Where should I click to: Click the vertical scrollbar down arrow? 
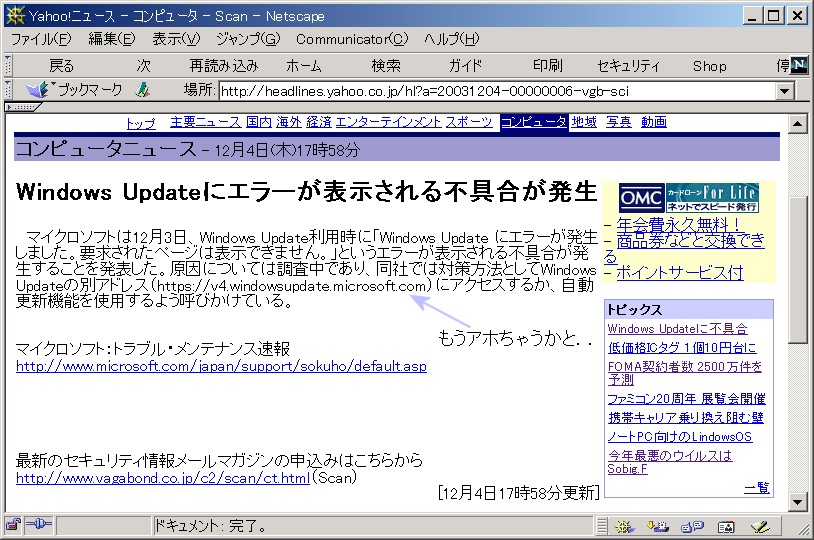[797, 502]
